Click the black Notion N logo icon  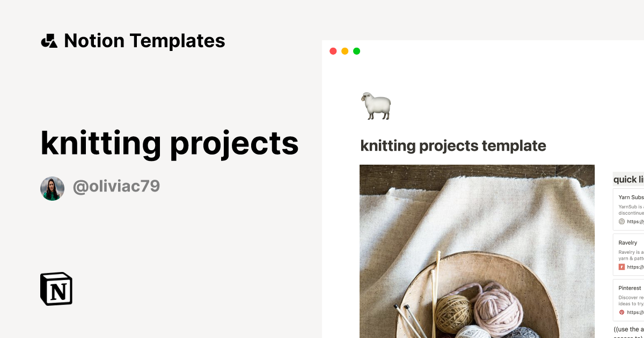point(56,289)
